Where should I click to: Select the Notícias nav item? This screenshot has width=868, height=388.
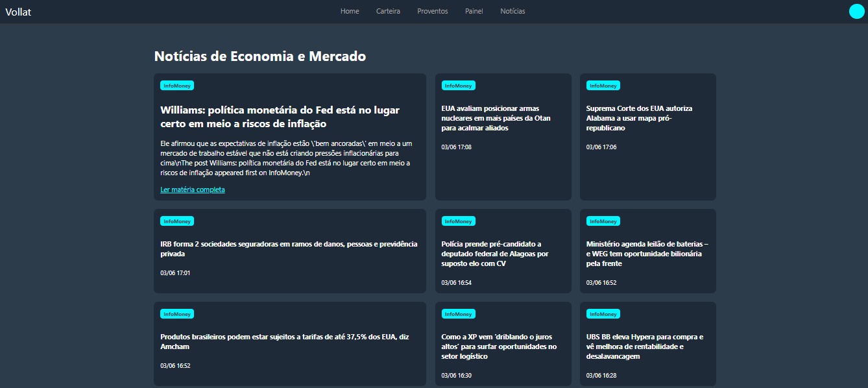[x=512, y=11]
